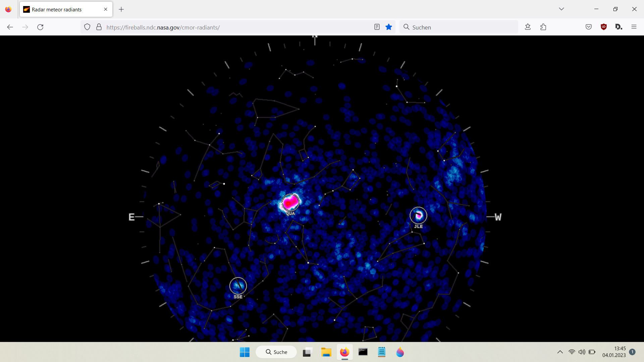644x362 pixels.
Task: Open a new browser tab
Action: (x=121, y=9)
